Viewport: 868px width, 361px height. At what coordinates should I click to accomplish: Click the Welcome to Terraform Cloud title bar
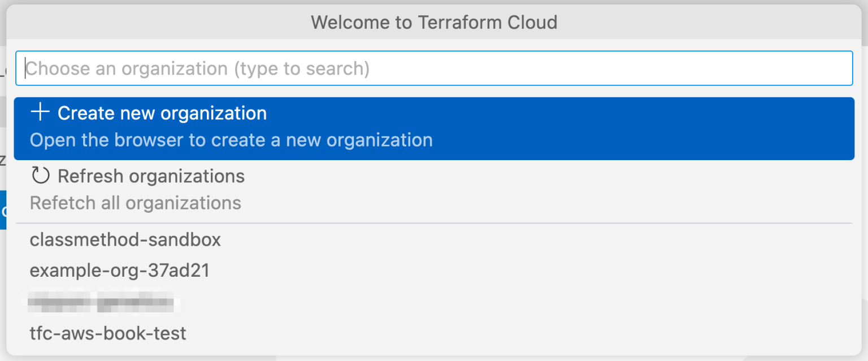pos(434,22)
